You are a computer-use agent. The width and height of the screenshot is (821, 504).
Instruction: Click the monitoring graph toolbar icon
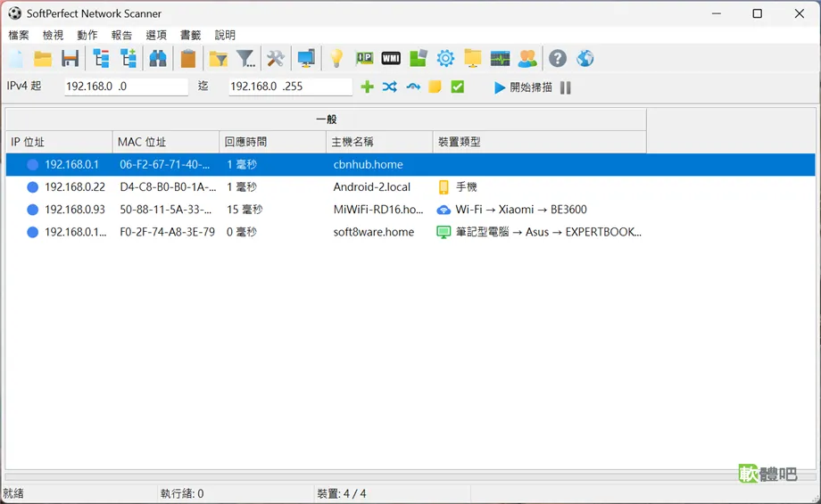click(500, 59)
